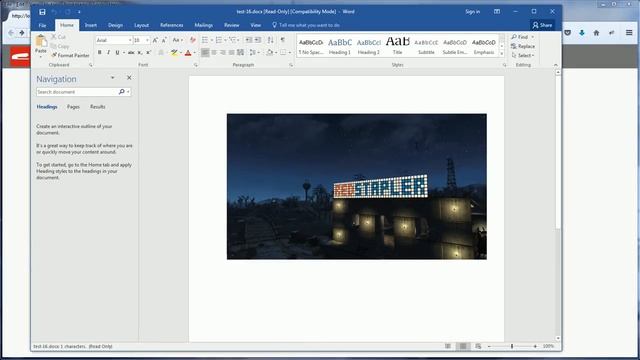Screen dimensions: 640x360
Task: Click Sign in
Action: tap(473, 12)
